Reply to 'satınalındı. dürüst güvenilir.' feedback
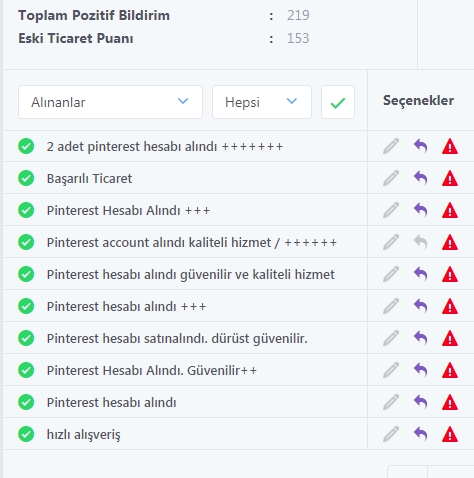 point(421,338)
